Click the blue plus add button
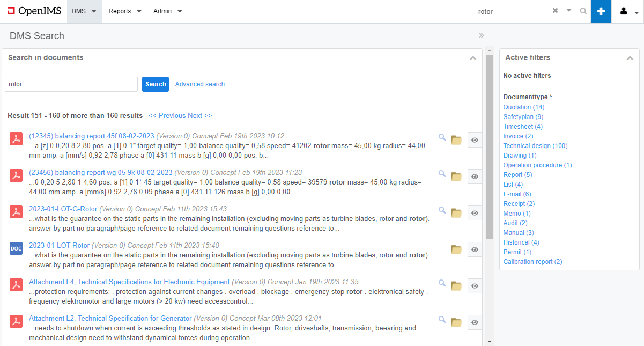 [x=601, y=11]
